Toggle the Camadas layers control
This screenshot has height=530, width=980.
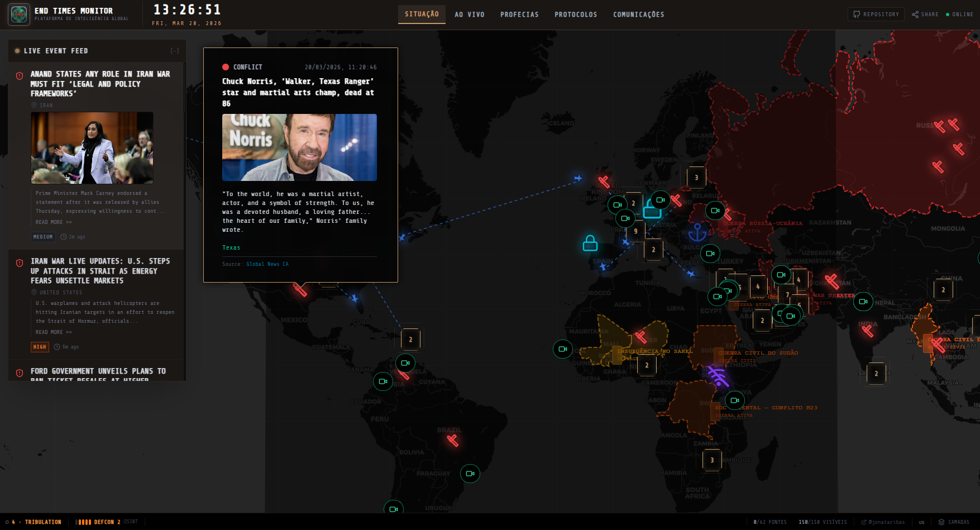(954, 522)
